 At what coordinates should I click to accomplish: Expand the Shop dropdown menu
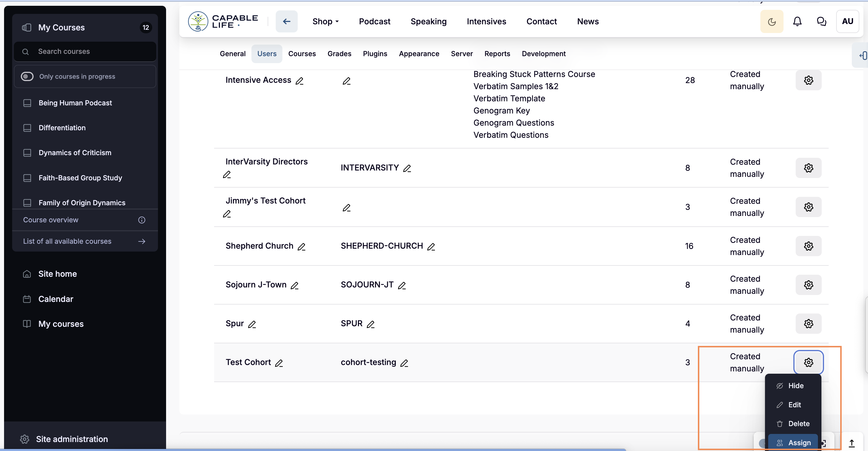(x=325, y=22)
